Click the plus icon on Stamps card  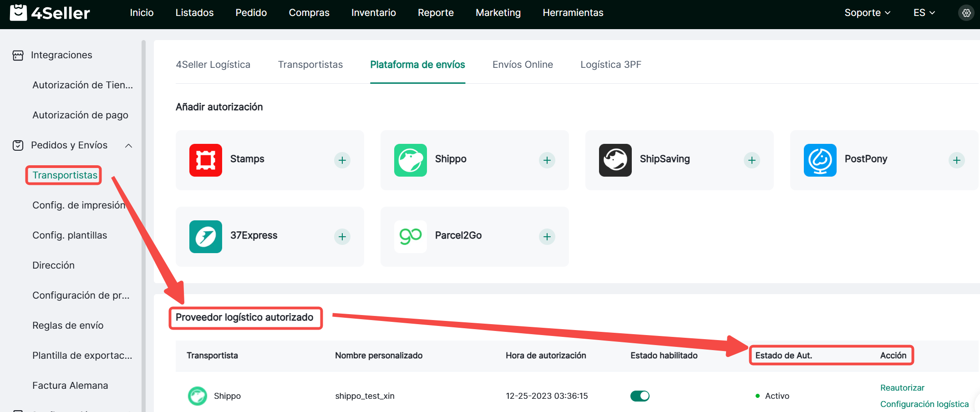342,160
